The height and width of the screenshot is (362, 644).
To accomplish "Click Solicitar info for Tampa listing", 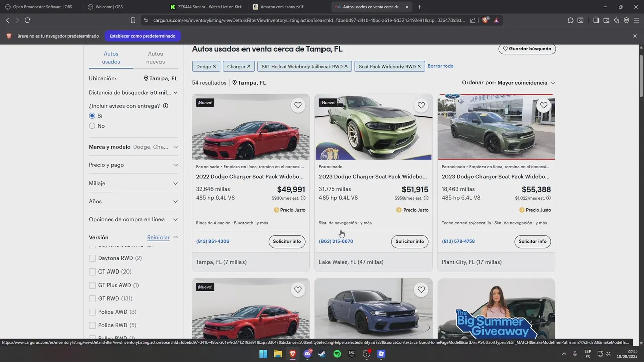I will 287,241.
